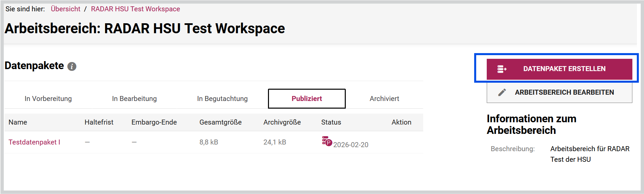Open the Testdatenpaket I link
The height and width of the screenshot is (194, 644).
click(34, 142)
